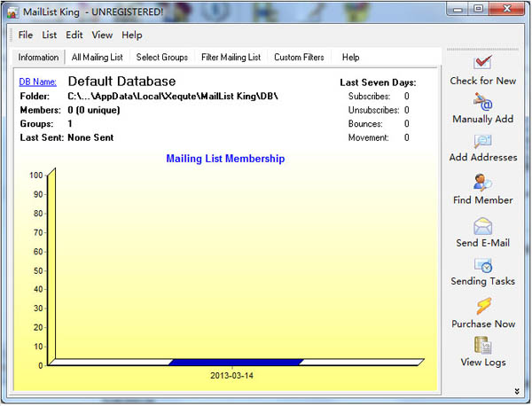The image size is (532, 406).
Task: Click the DB Name link
Action: pos(37,82)
